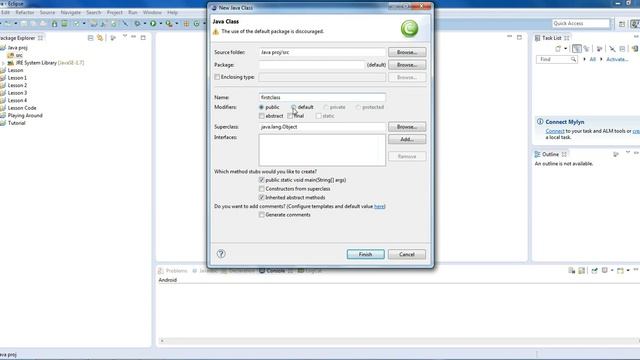This screenshot has width=640, height=360.
Task: Minimize the Package Explorer view
Action: pos(133,37)
